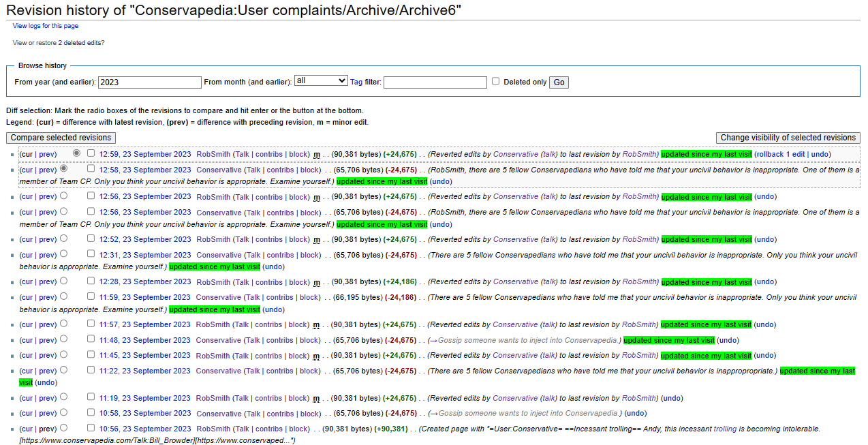Select the radio button for the 12:59 revision
The height and width of the screenshot is (445, 868).
click(x=76, y=153)
